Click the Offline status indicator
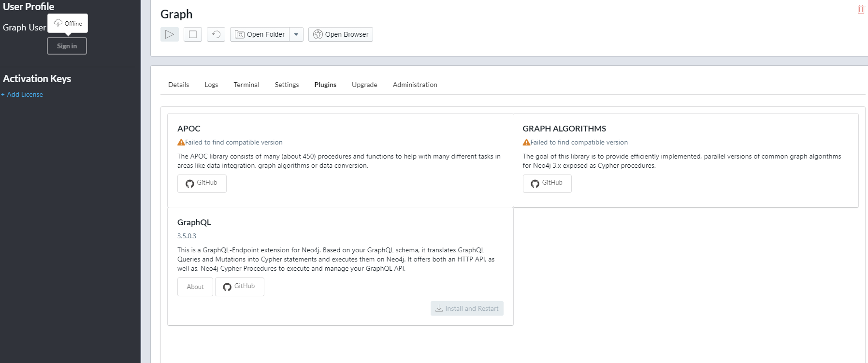Screen dimensions: 868x363 [x=68, y=23]
